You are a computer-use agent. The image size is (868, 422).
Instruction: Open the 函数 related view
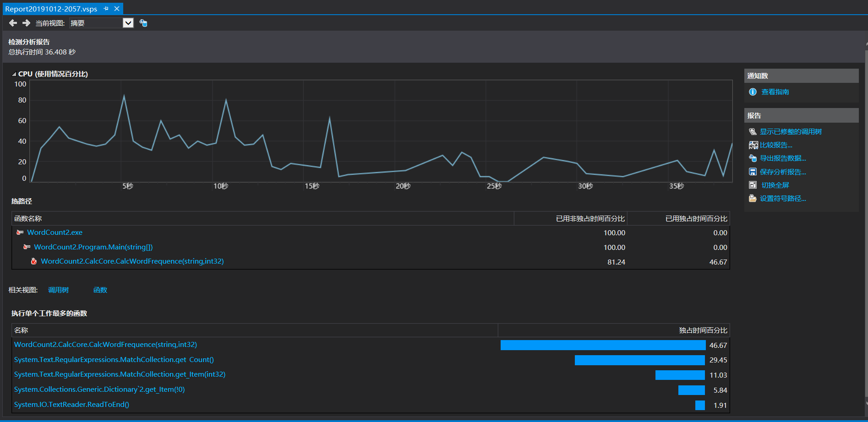point(100,290)
